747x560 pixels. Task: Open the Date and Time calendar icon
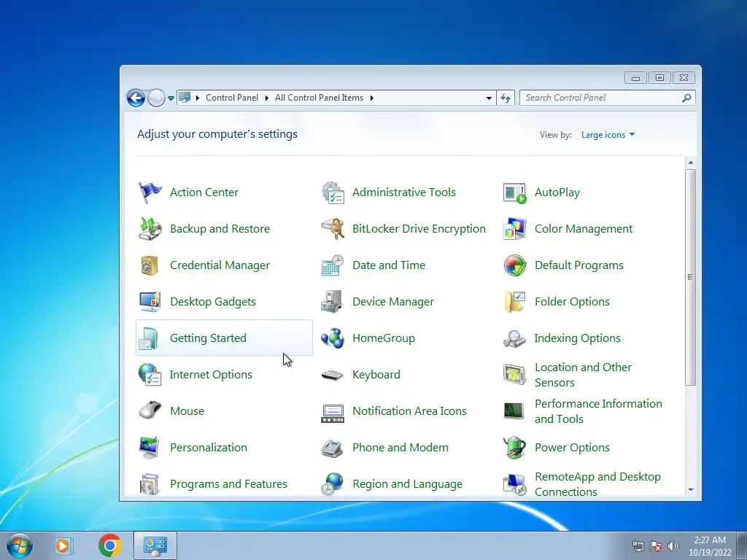pos(333,265)
